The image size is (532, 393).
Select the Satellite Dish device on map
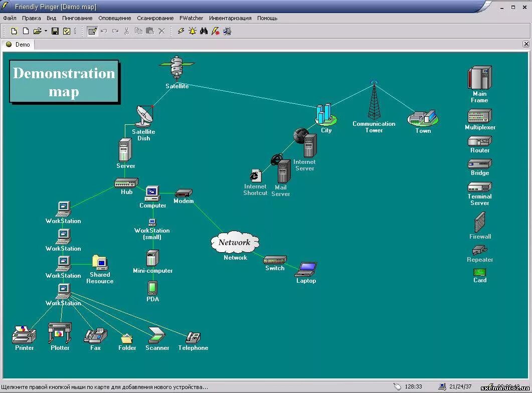coord(144,116)
